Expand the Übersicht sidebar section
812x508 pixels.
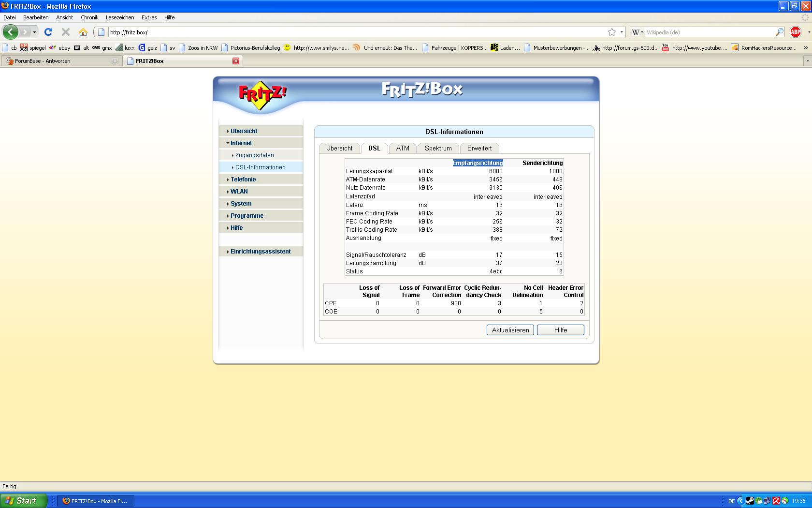[x=261, y=131]
